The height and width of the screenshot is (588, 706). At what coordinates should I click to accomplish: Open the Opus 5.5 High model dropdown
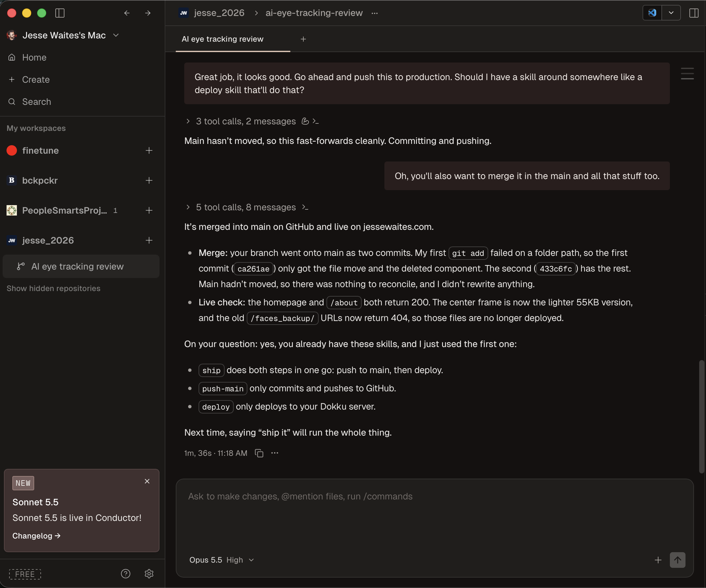pos(222,560)
